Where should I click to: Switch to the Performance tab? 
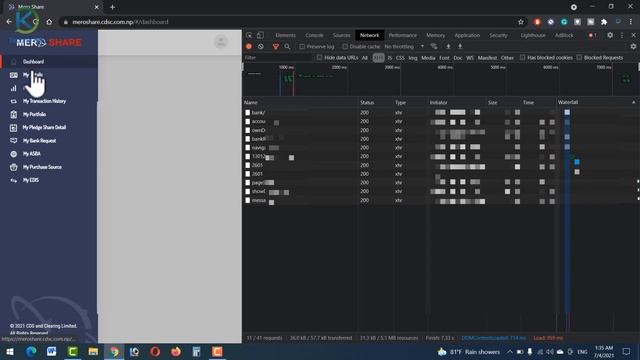(402, 35)
